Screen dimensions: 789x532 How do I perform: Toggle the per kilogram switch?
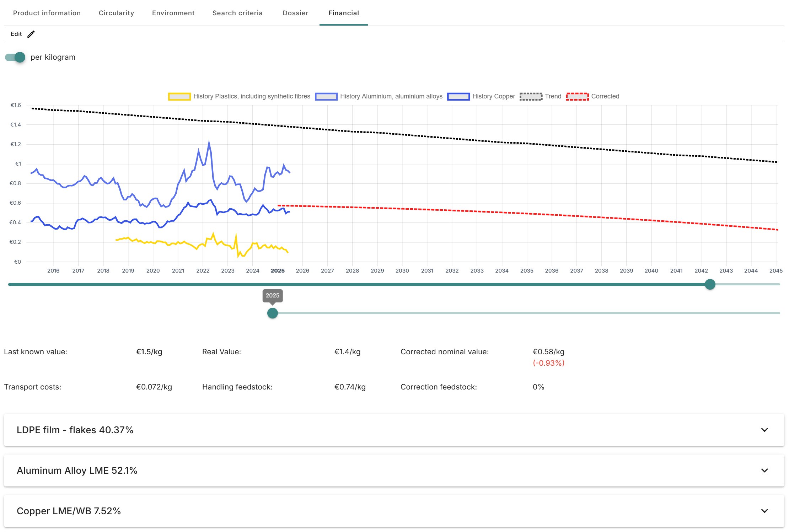point(15,57)
